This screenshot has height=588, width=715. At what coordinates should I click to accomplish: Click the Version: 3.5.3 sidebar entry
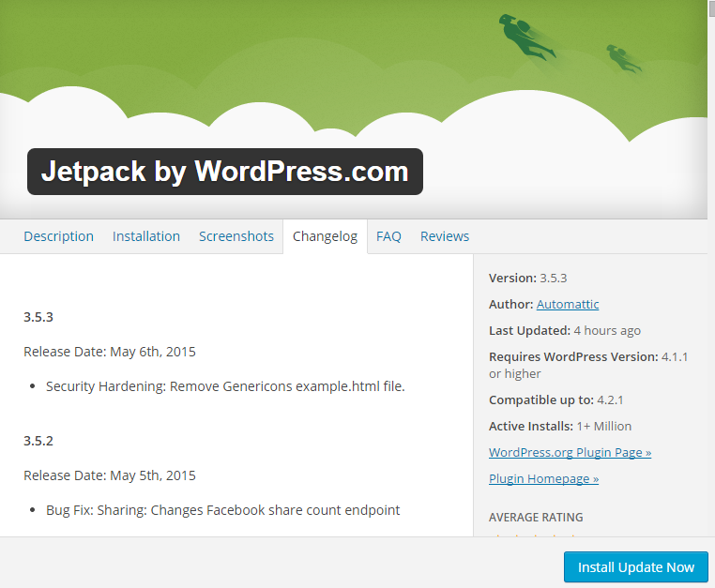pos(527,278)
